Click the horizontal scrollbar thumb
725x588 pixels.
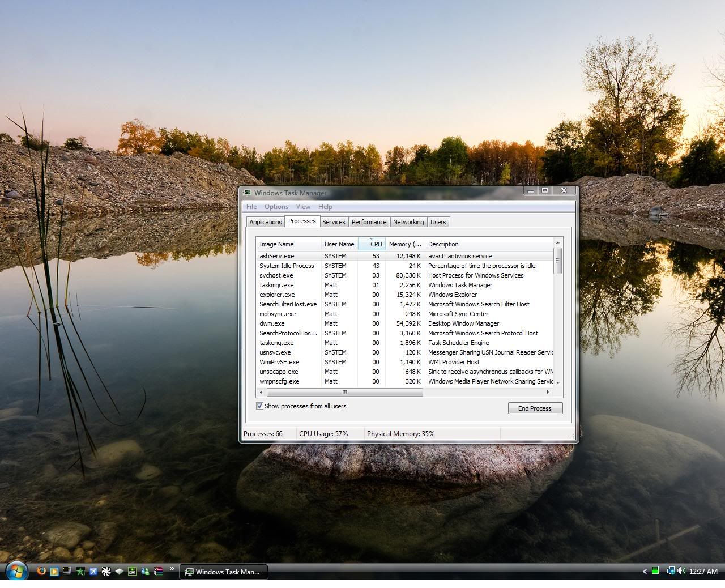pyautogui.click(x=344, y=392)
